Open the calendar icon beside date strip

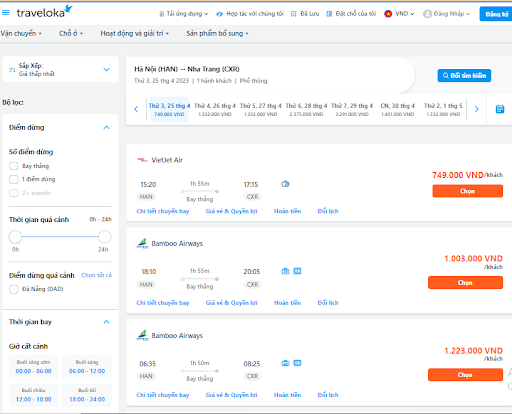pyautogui.click(x=500, y=109)
